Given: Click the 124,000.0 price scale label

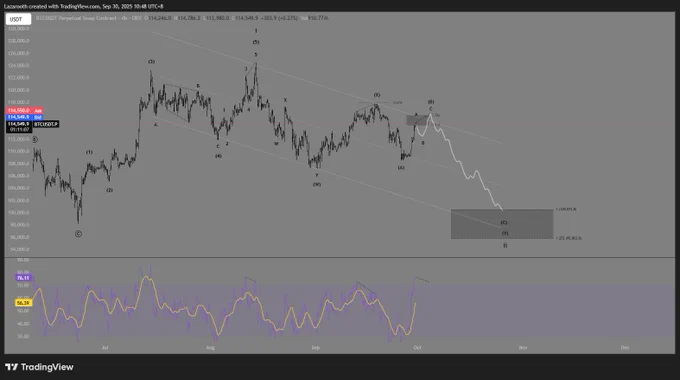Looking at the screenshot, I should coord(18,66).
